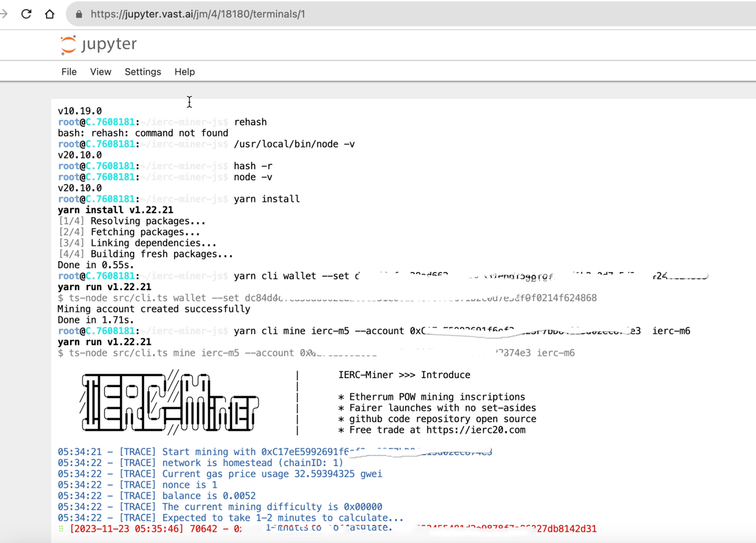Click 'Start mining with 0xC17eE...' trace line
This screenshot has width=756, height=543.
tap(275, 452)
